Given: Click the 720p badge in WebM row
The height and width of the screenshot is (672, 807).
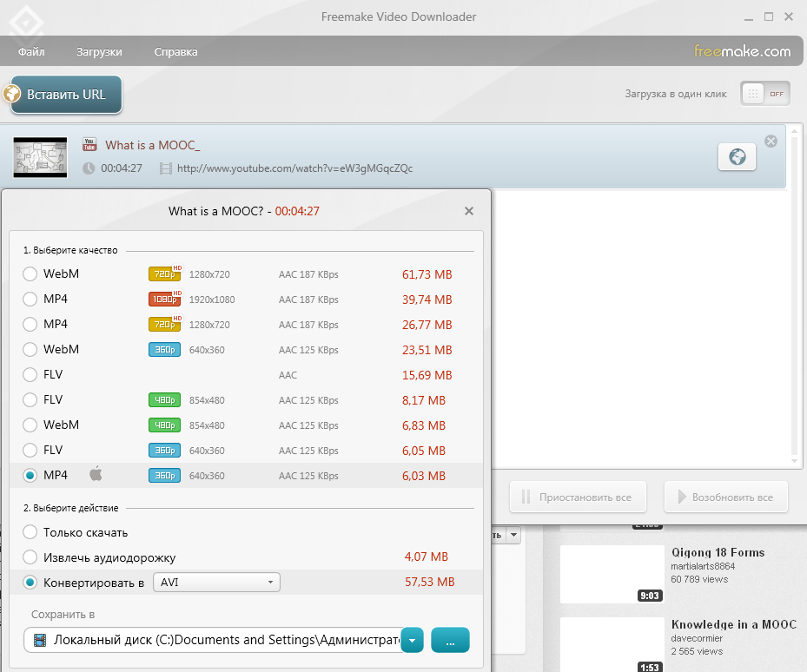Looking at the screenshot, I should click(165, 273).
